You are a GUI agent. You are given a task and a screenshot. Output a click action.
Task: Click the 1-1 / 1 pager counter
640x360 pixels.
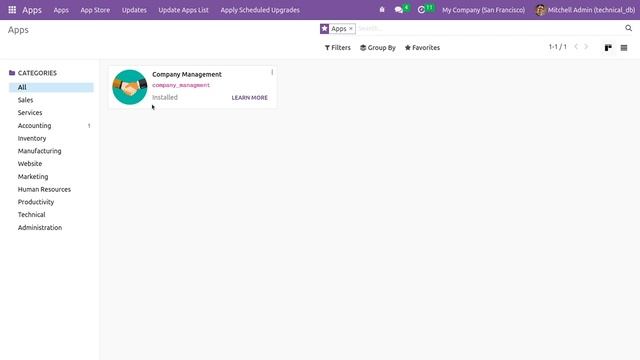click(557, 47)
